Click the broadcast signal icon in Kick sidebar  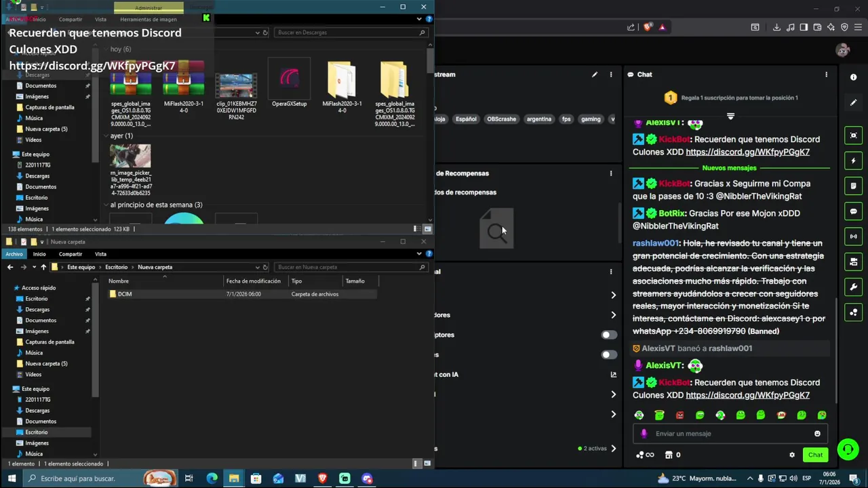pos(854,237)
